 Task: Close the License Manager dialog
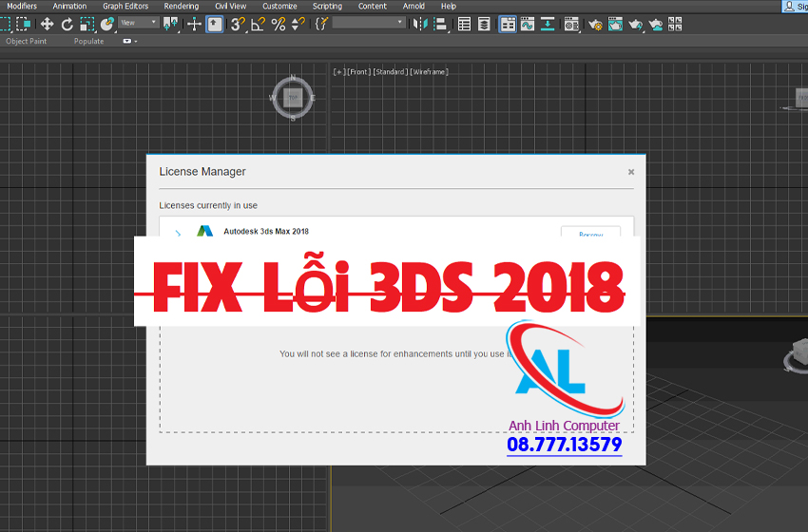[x=631, y=172]
